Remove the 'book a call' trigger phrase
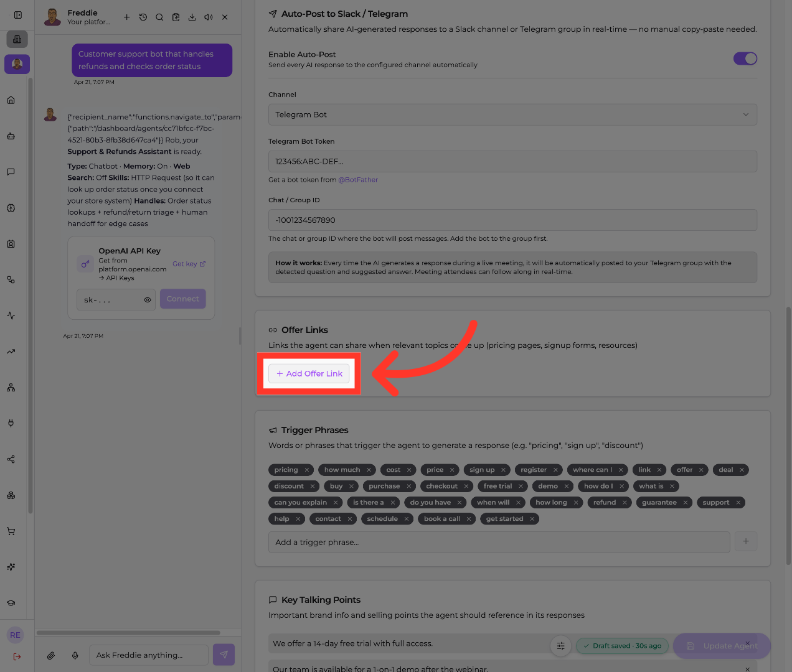 [469, 518]
